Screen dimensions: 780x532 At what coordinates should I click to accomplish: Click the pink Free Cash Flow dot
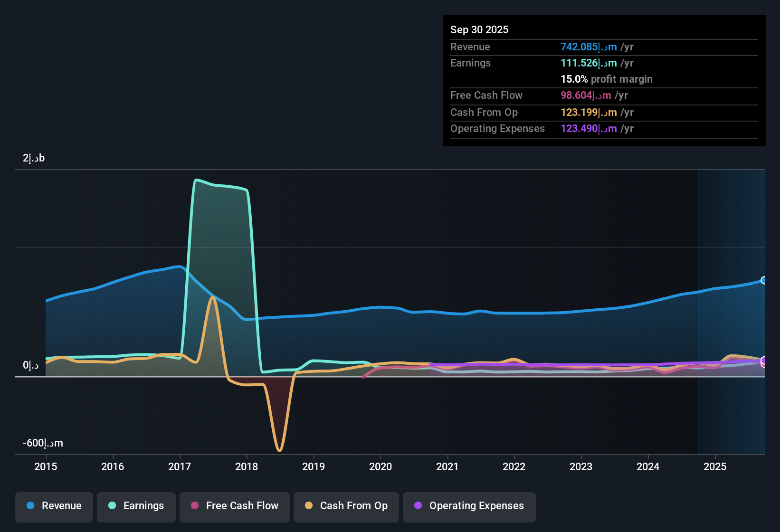(195, 505)
